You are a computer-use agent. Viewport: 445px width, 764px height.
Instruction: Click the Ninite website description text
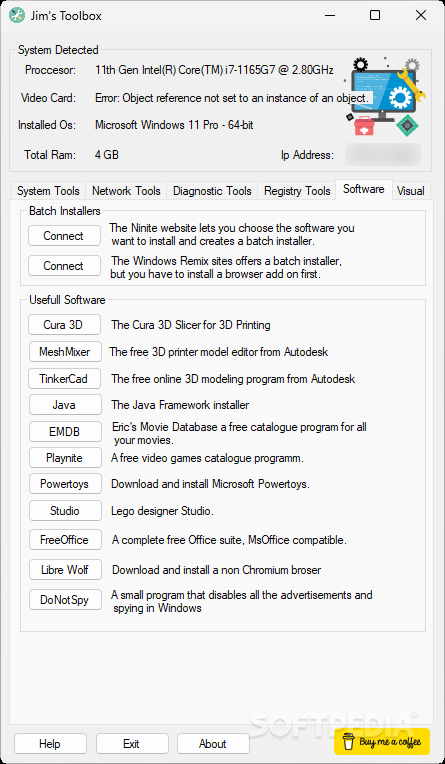click(232, 234)
